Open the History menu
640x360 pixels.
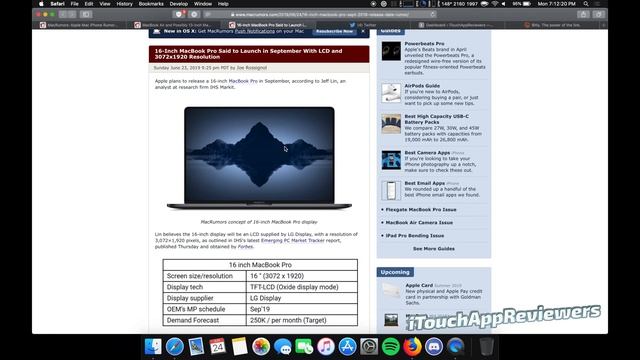tap(124, 4)
